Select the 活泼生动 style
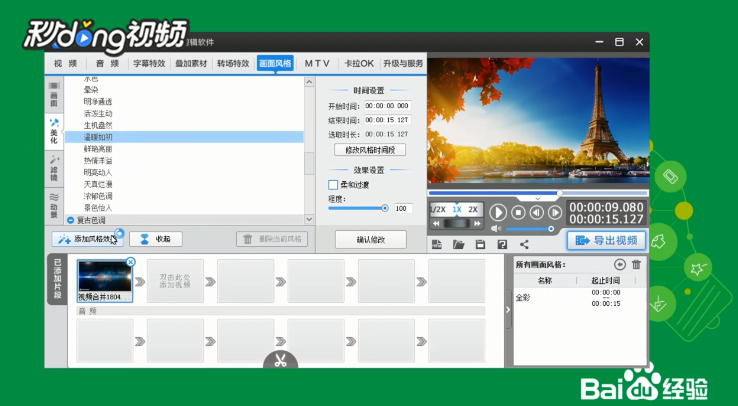Image resolution: width=738 pixels, height=406 pixels. tap(184, 113)
